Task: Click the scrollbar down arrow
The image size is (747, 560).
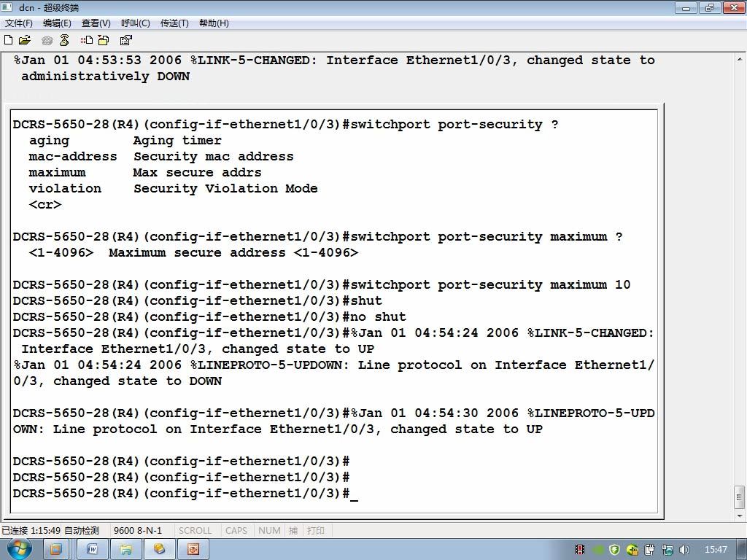Action: [740, 516]
